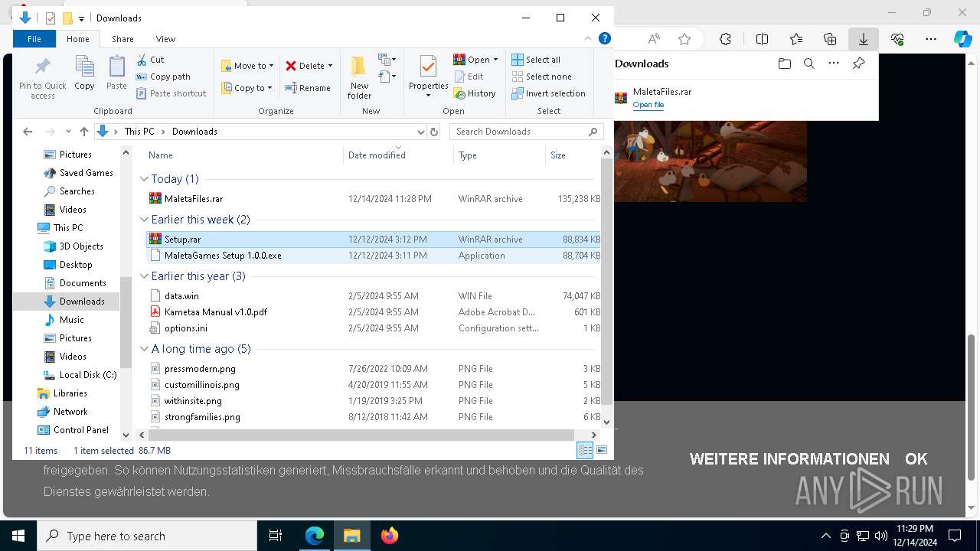Search downloads in Edge flyout
The width and height of the screenshot is (980, 551).
[809, 64]
